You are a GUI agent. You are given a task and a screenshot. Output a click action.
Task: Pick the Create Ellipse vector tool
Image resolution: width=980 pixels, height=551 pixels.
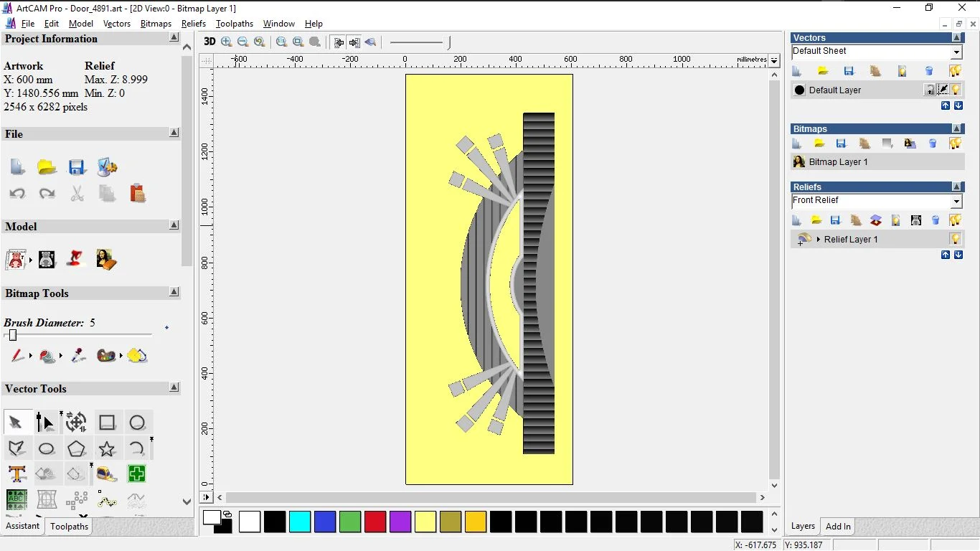click(x=47, y=449)
